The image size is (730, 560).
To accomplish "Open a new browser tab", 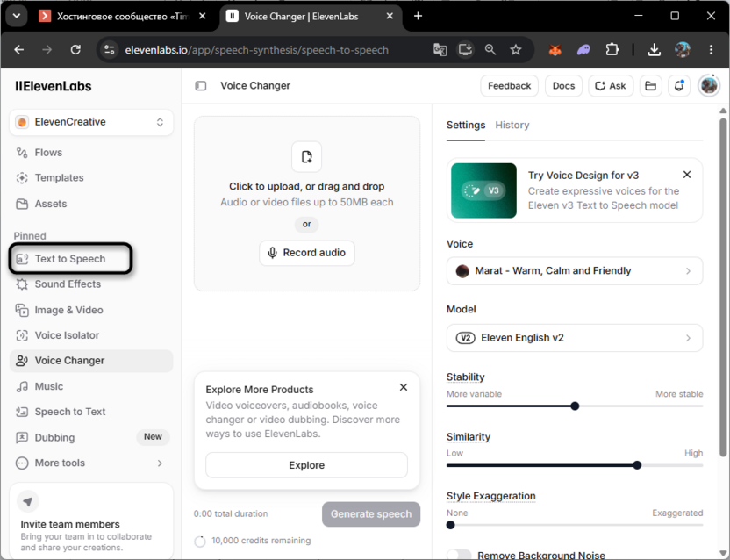I will 418,16.
